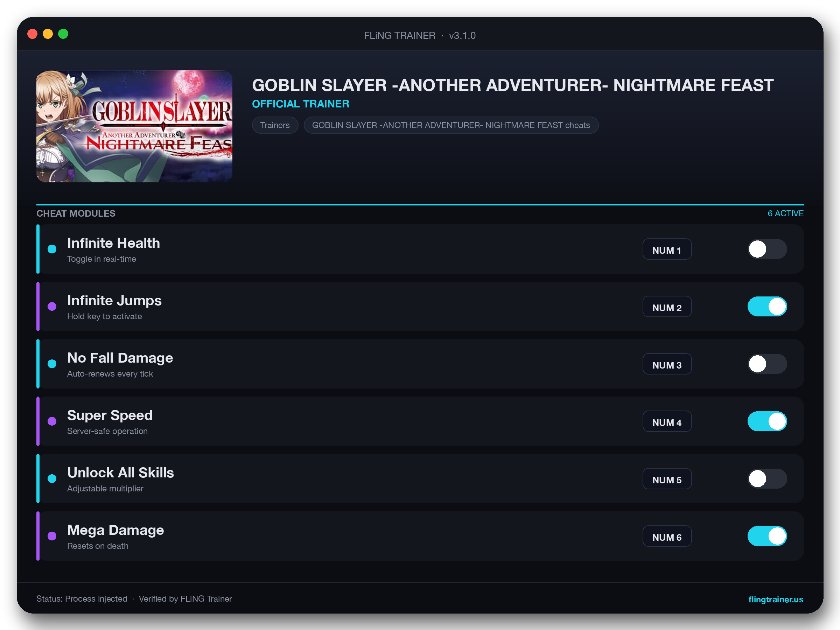
Task: Click the Mega Damage title text
Action: tap(115, 530)
